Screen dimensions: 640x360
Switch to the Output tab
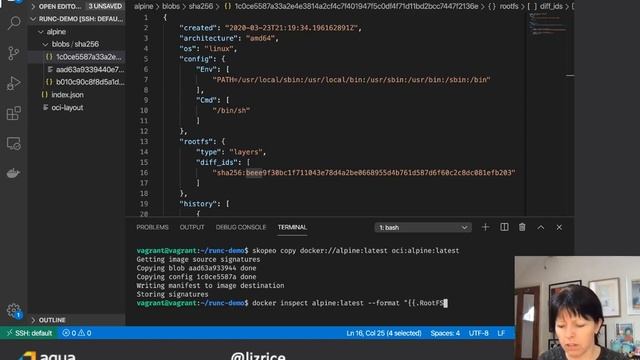pyautogui.click(x=192, y=227)
